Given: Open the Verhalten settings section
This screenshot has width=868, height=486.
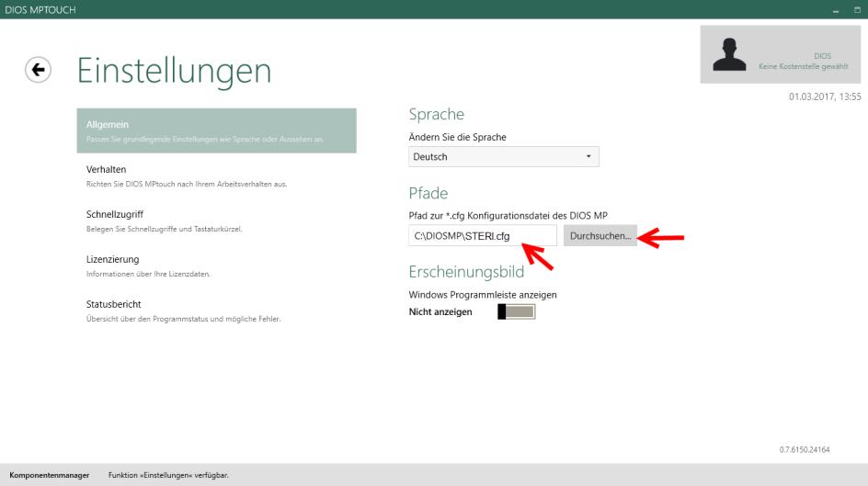Looking at the screenshot, I should 216,175.
